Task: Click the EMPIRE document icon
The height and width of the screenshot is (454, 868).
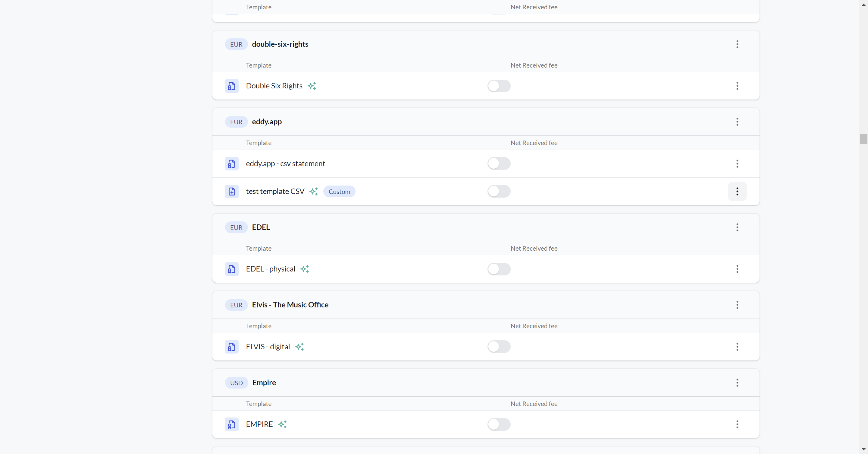Action: (232, 424)
